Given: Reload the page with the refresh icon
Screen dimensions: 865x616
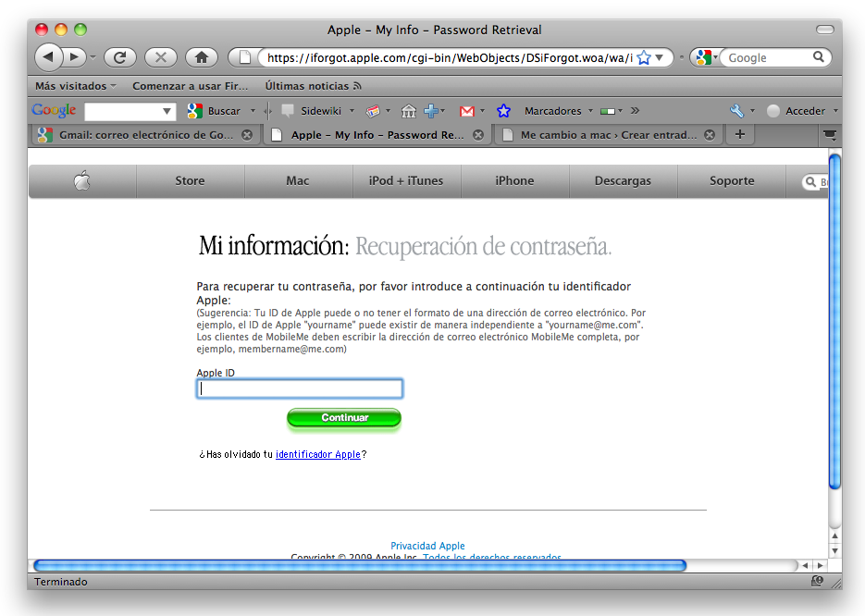Looking at the screenshot, I should tap(119, 57).
